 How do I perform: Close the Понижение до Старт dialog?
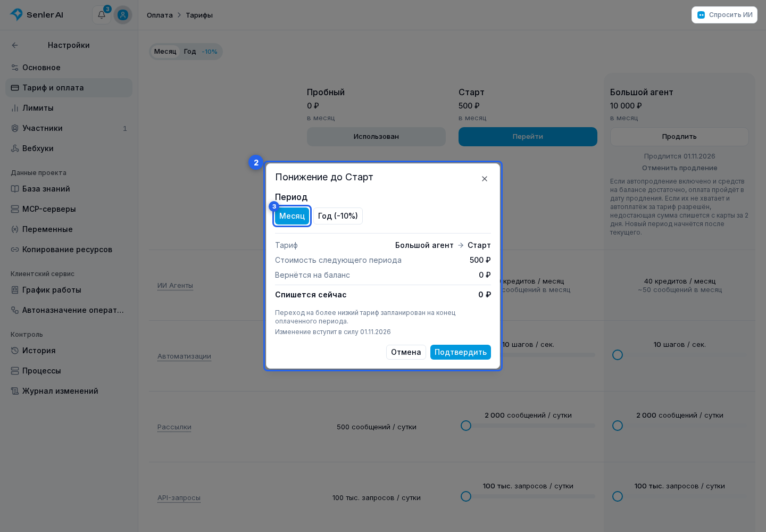[x=485, y=179]
